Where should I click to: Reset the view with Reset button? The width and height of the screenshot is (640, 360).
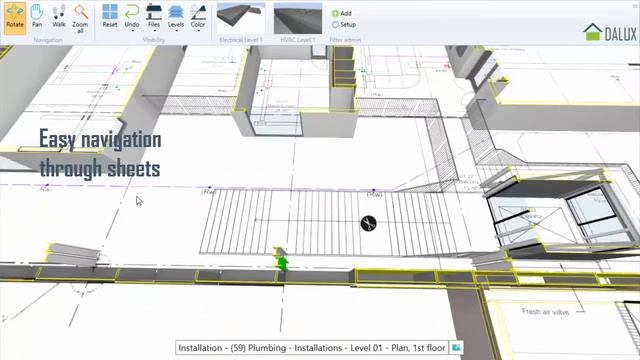pos(110,16)
